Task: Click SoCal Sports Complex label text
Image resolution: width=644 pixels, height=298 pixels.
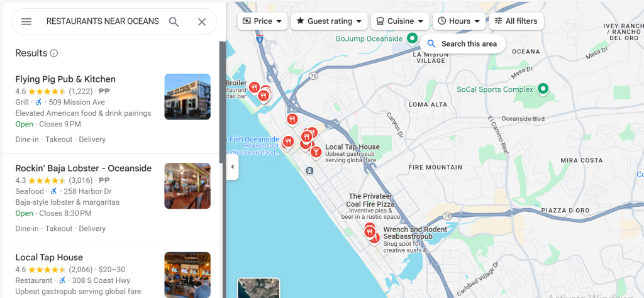Action: (x=495, y=89)
